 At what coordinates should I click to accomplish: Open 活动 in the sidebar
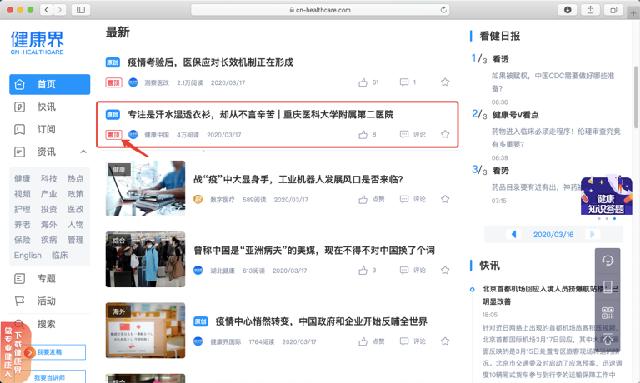47,301
